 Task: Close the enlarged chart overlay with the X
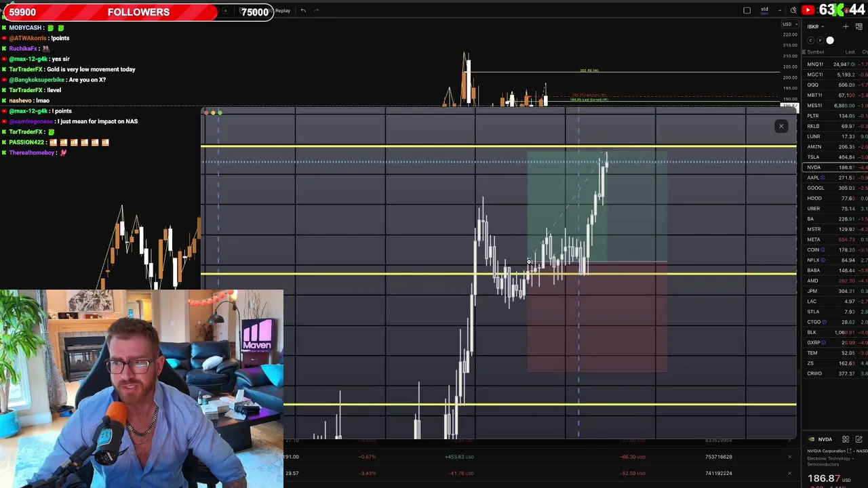coord(781,126)
